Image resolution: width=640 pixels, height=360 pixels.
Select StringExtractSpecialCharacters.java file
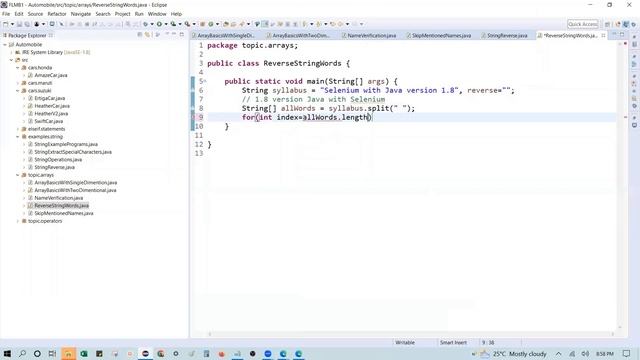(73, 152)
